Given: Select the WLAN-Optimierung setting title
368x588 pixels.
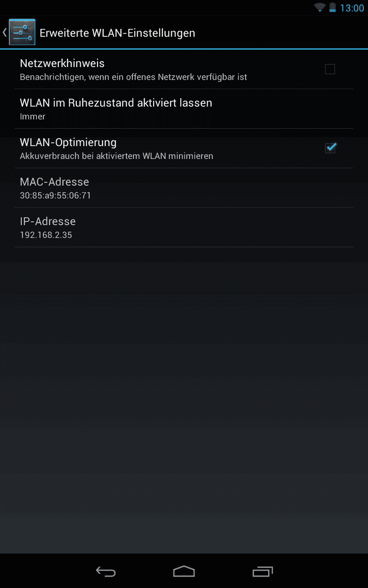Looking at the screenshot, I should pos(68,143).
